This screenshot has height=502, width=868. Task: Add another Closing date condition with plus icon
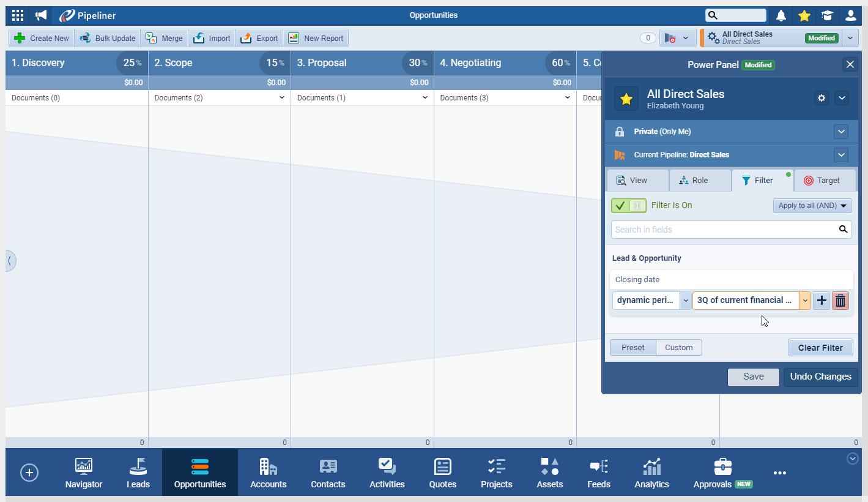(822, 301)
